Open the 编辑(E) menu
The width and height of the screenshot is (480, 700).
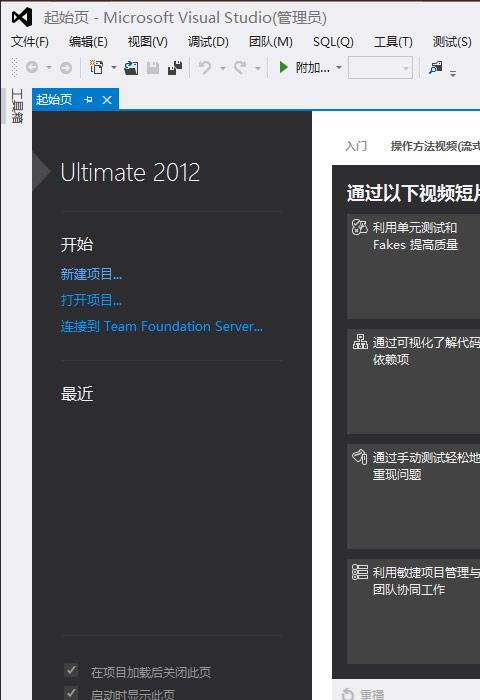pyautogui.click(x=88, y=42)
